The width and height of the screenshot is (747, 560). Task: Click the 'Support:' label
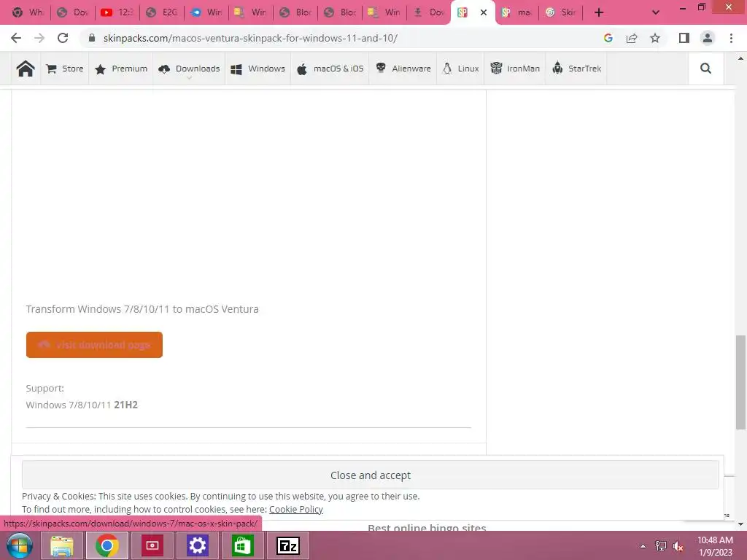pyautogui.click(x=44, y=388)
